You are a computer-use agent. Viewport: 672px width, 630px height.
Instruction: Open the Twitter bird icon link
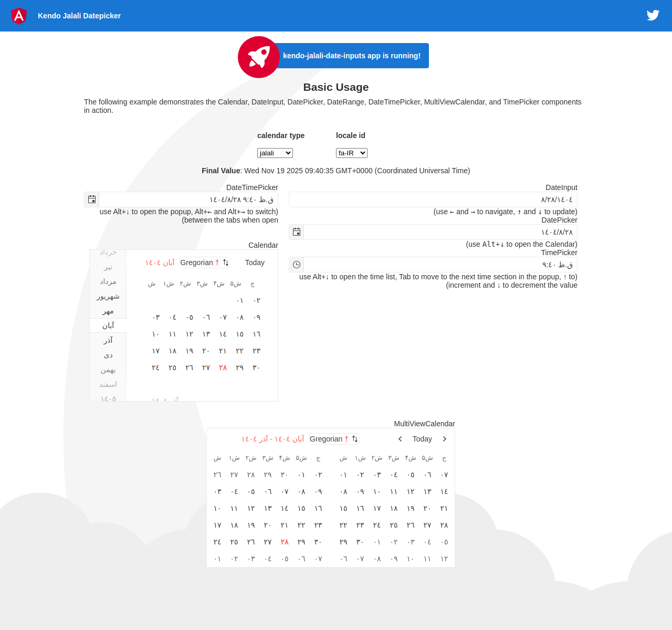click(x=653, y=15)
